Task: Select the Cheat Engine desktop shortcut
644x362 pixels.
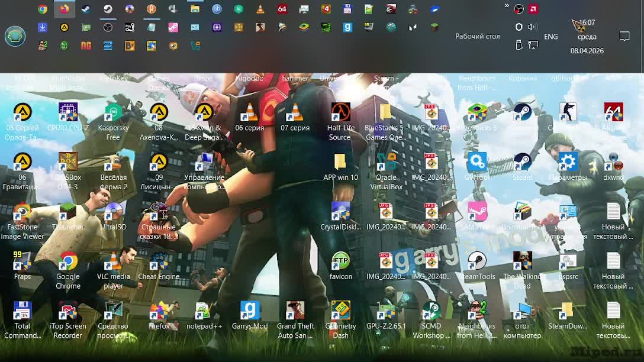Action: click(159, 266)
